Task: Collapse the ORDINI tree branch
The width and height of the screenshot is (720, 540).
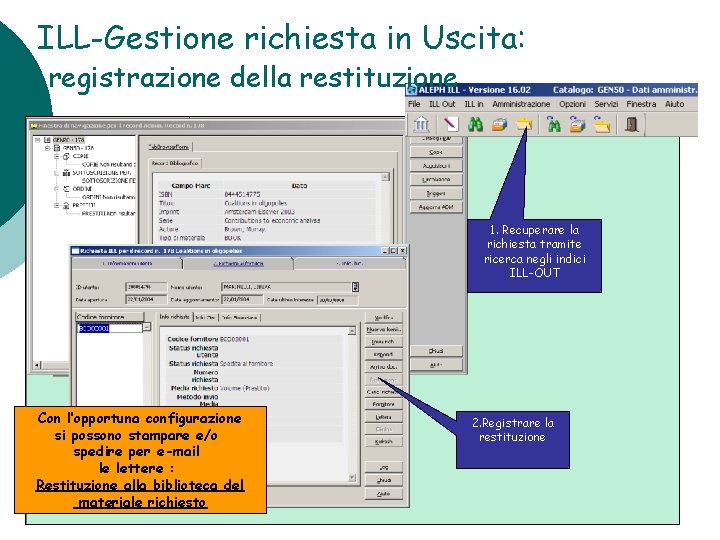Action: pos(57,189)
